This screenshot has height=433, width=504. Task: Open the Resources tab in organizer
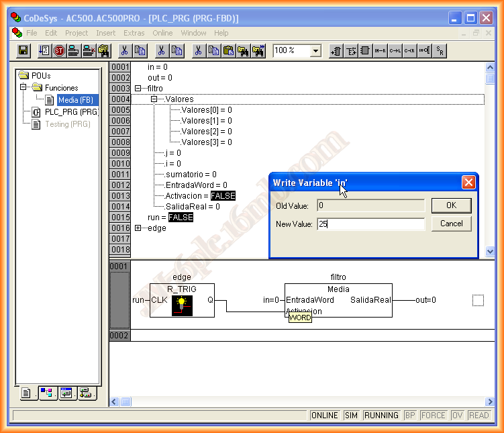click(x=86, y=394)
